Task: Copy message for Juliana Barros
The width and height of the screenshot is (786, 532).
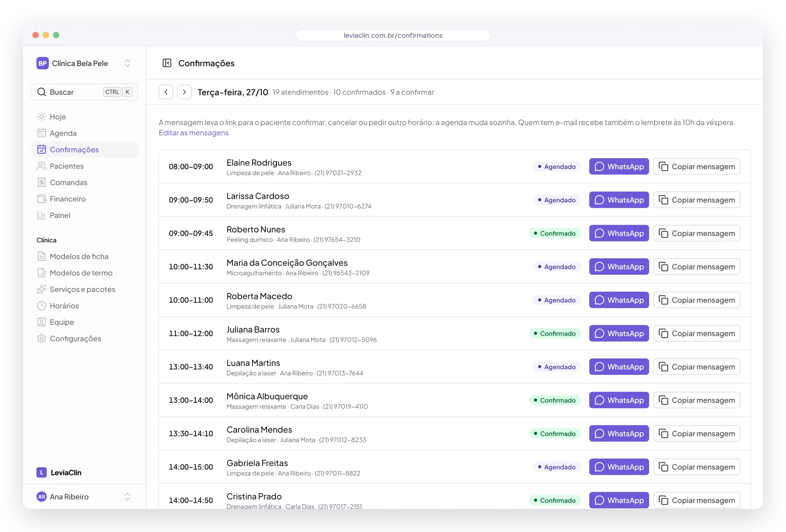Action: [696, 333]
